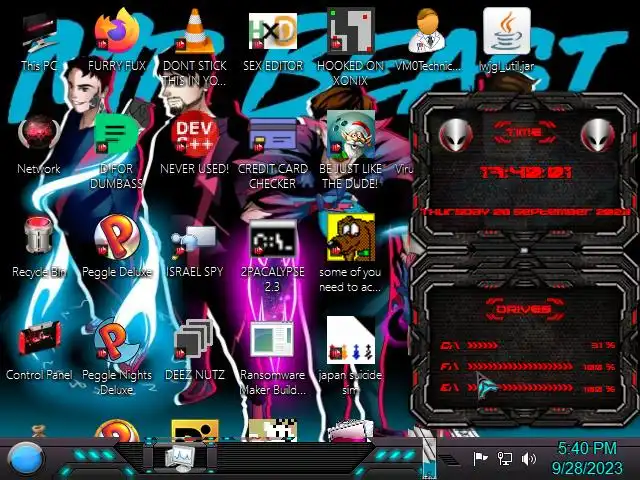This screenshot has height=480, width=640.
Task: Click the TIME header in the widget
Action: [524, 132]
